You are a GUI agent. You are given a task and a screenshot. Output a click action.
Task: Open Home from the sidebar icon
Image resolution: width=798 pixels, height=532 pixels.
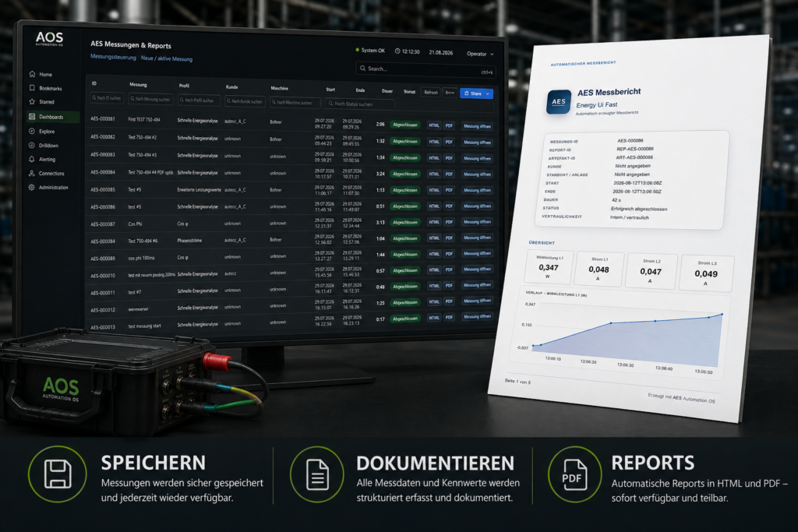coord(32,74)
